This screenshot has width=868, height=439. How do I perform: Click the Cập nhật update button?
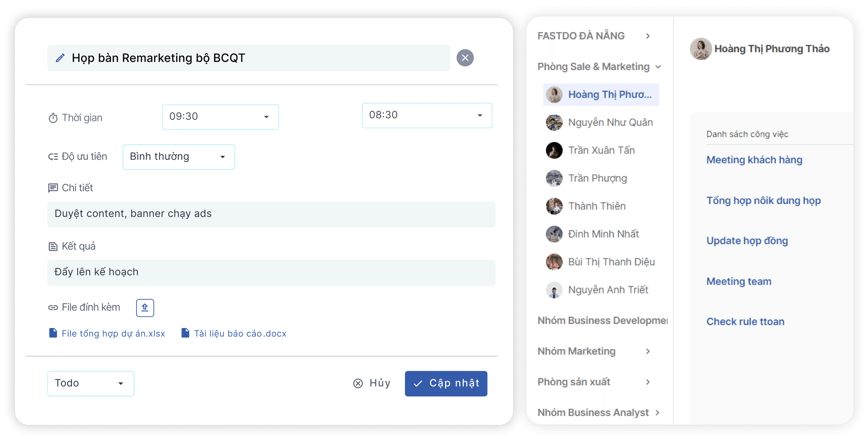point(446,383)
